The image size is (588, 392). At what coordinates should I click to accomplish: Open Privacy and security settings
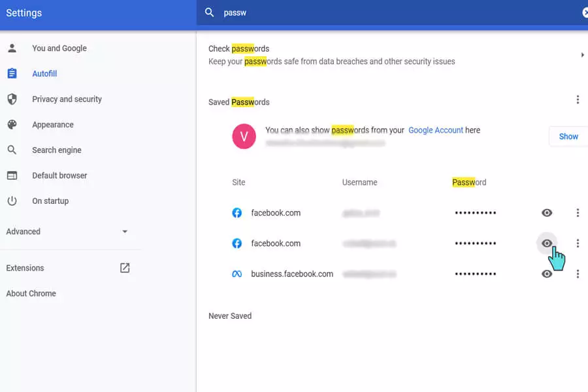click(67, 99)
